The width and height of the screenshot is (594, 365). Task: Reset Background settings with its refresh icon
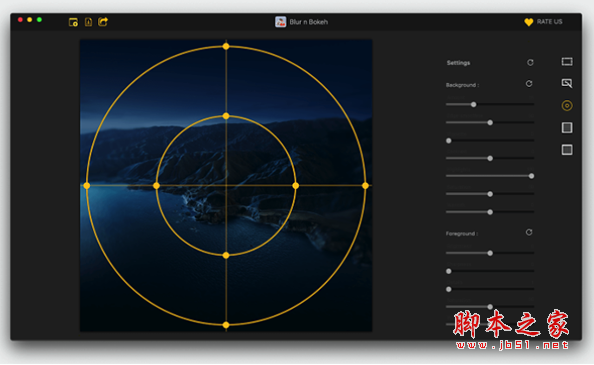point(529,84)
